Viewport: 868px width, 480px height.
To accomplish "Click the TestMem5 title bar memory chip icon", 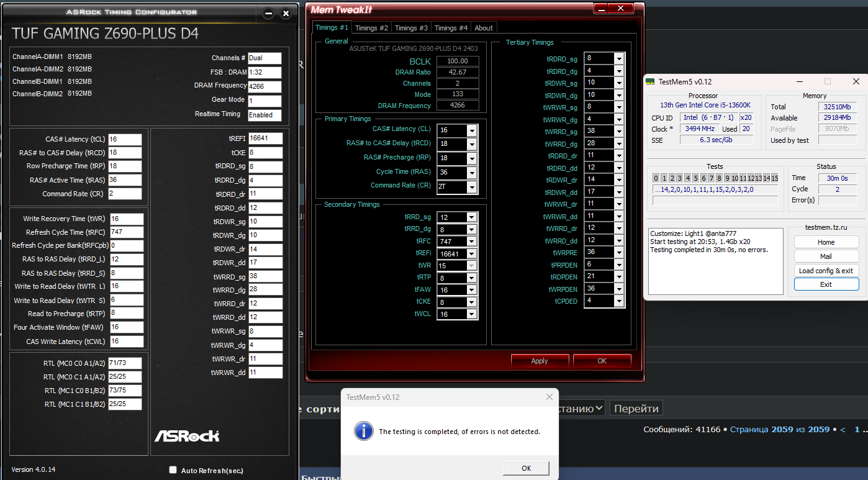I will (x=650, y=81).
